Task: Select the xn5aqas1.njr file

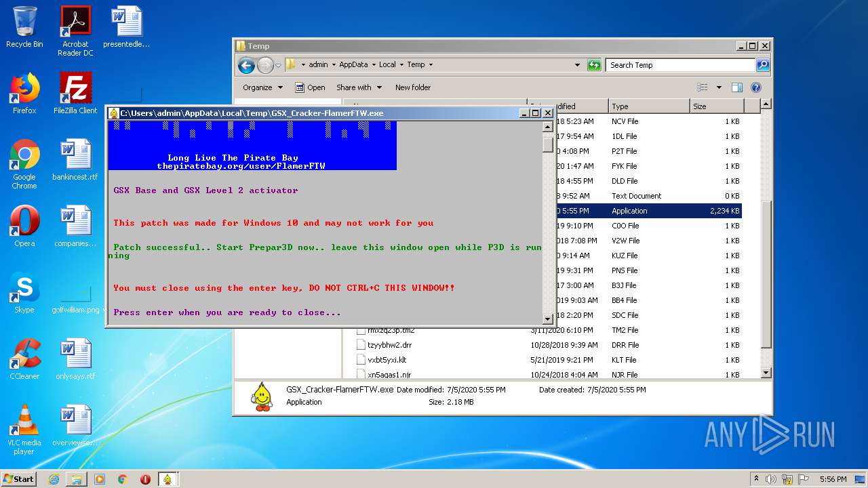Action: [389, 375]
